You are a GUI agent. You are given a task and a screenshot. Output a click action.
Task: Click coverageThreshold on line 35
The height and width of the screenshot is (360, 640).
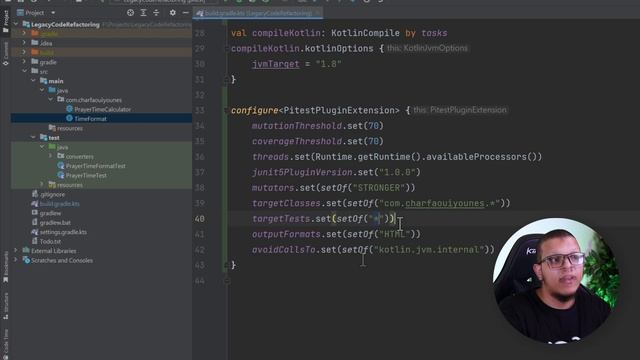(x=297, y=141)
